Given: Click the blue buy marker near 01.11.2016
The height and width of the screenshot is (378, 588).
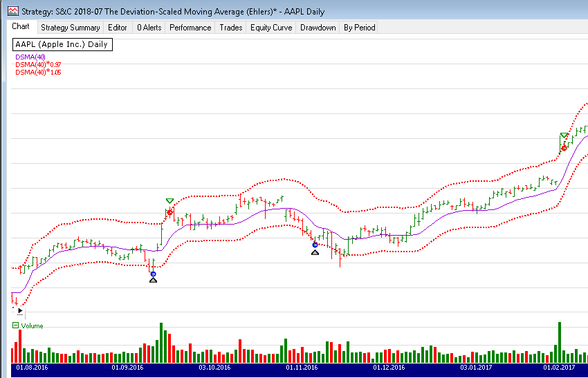Looking at the screenshot, I should pos(315,245).
